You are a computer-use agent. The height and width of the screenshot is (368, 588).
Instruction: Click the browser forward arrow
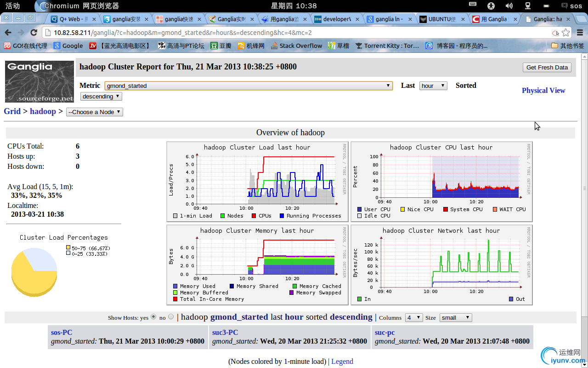(x=21, y=33)
